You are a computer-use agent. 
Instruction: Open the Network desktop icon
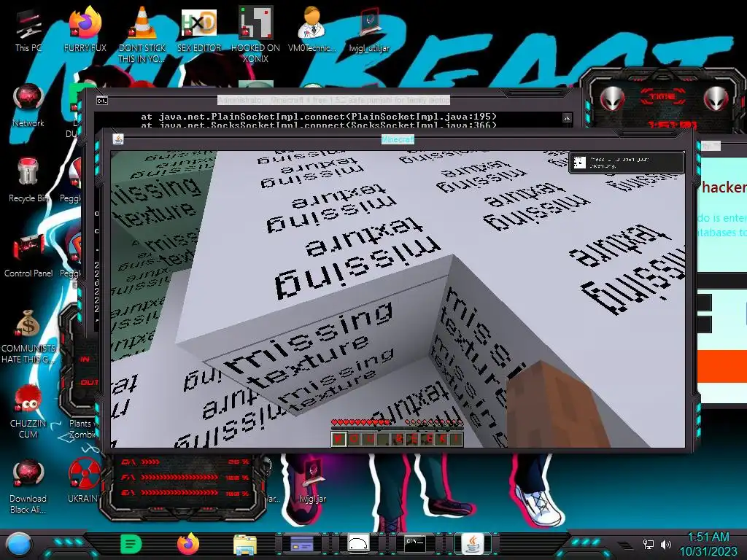click(28, 106)
